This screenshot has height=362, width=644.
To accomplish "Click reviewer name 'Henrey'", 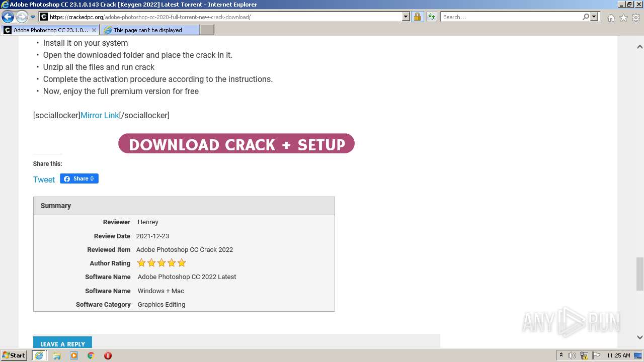I will click(148, 222).
